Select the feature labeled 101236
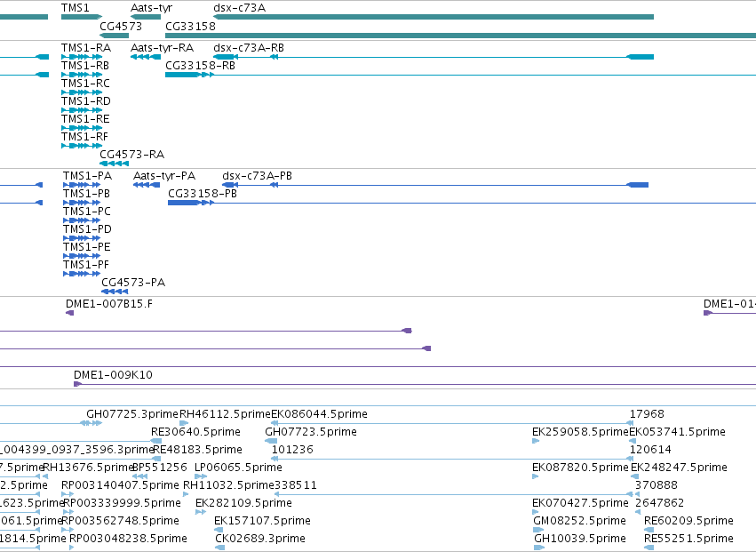 292,450
